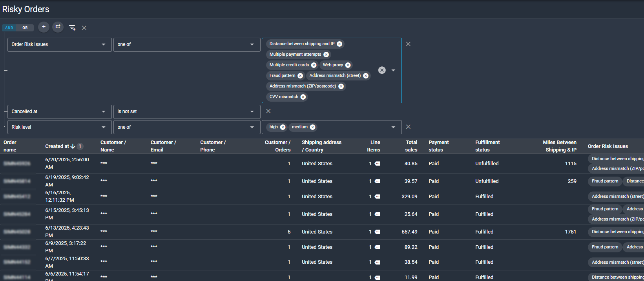Sort by Total sales column header
Viewport: 644px width, 281px height.
click(411, 146)
